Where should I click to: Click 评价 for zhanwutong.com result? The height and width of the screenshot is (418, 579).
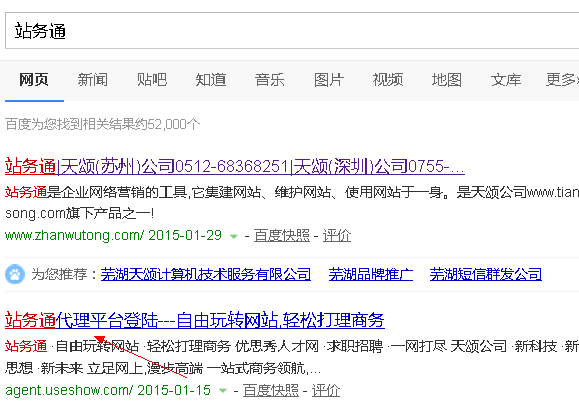[x=337, y=236]
